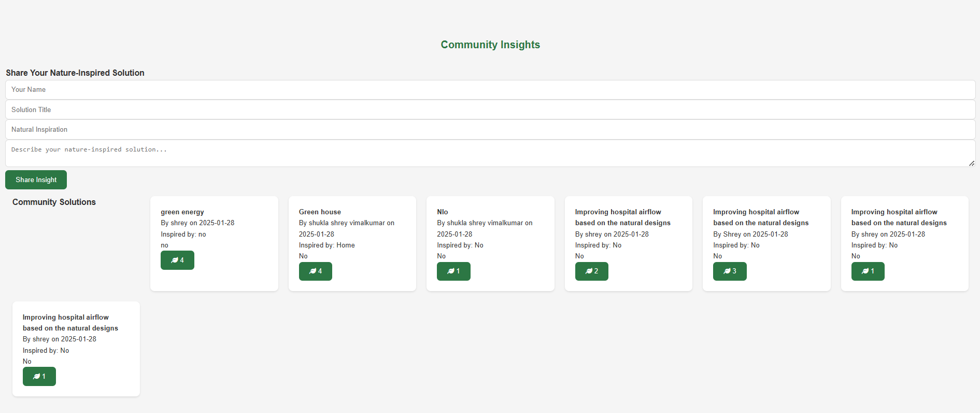This screenshot has width=980, height=413.
Task: Grab the description textarea resize handle
Action: [971, 163]
